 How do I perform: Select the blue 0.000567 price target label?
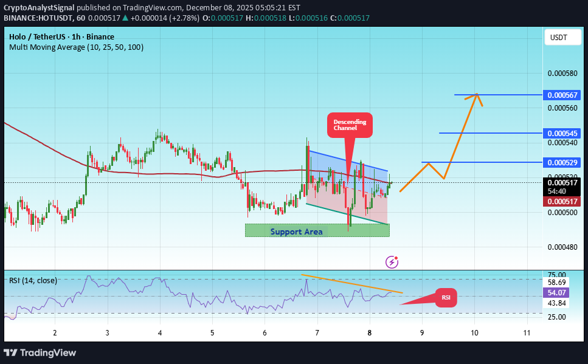(x=561, y=95)
